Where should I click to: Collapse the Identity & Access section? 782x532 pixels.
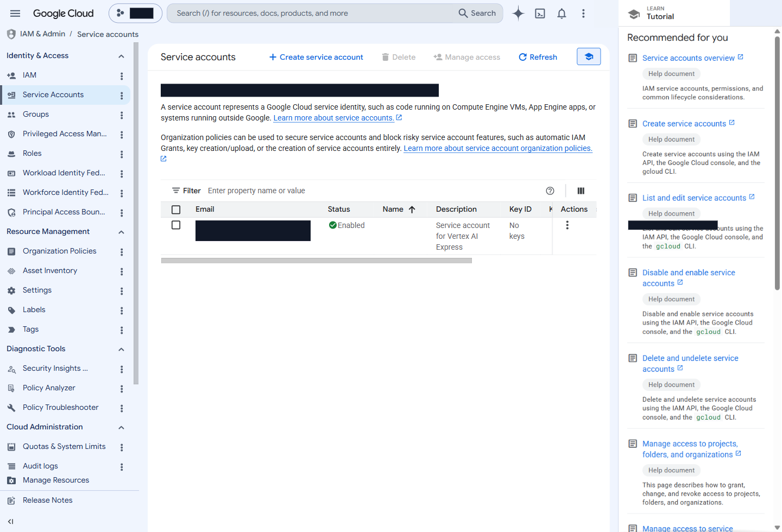[x=121, y=56]
